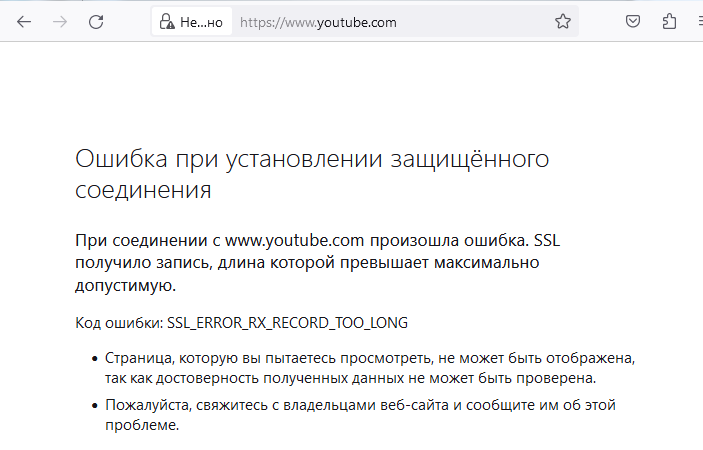Click the bullet text 'Пожалуйста, свяжитесь с владельцами веб-сайта'

[x=360, y=415]
